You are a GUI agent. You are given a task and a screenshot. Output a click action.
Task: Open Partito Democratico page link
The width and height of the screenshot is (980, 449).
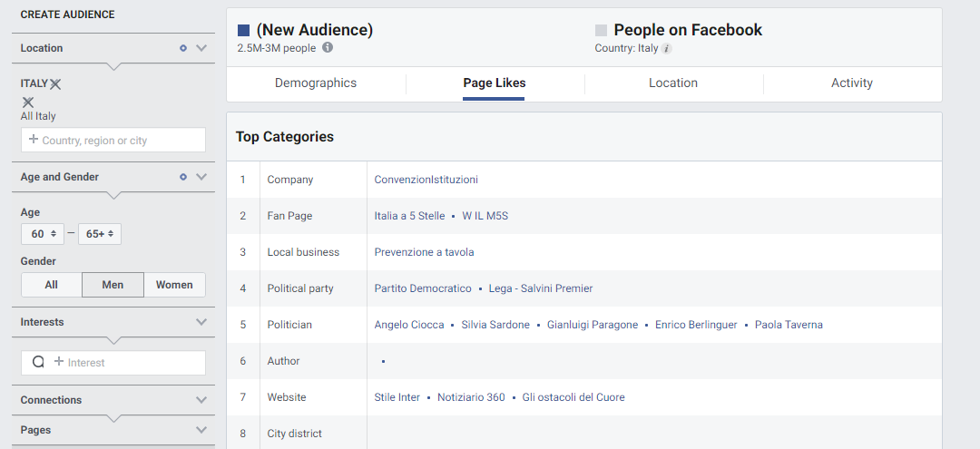(423, 288)
